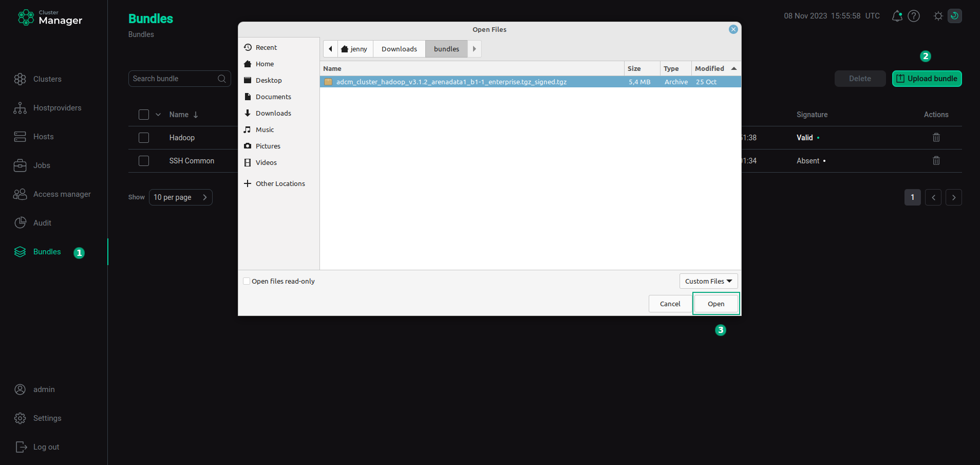Check the Hadoop bundle checkbox
This screenshot has height=465, width=980.
(x=144, y=138)
